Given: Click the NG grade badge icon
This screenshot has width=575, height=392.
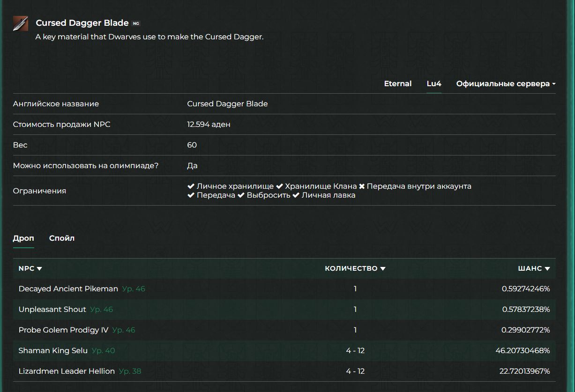Looking at the screenshot, I should 136,23.
